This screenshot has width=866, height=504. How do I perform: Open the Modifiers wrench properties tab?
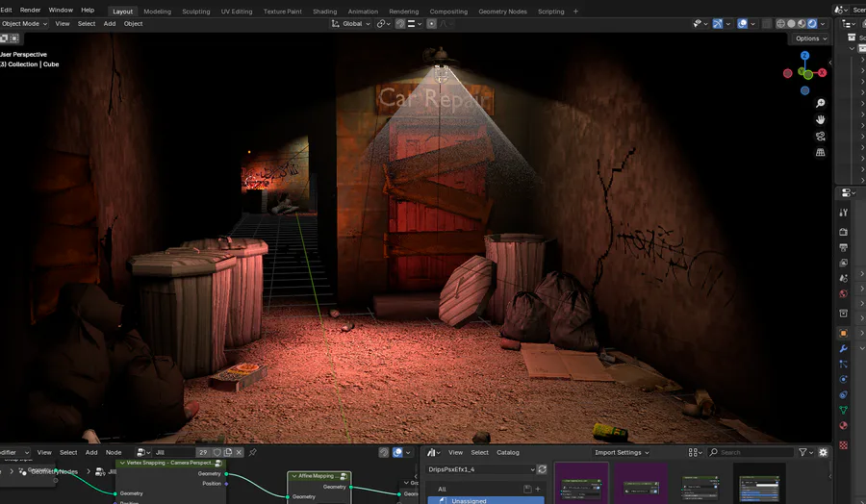843,348
